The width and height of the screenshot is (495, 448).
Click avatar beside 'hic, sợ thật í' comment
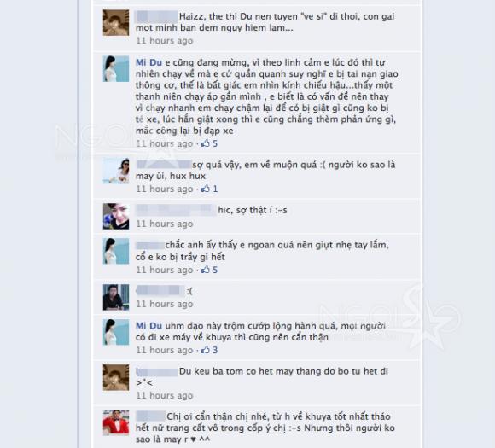(x=116, y=216)
